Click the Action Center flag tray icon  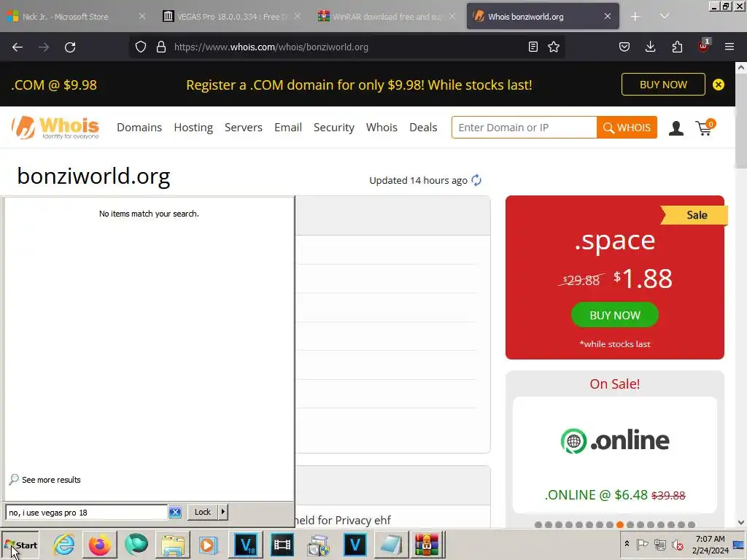[x=642, y=544]
